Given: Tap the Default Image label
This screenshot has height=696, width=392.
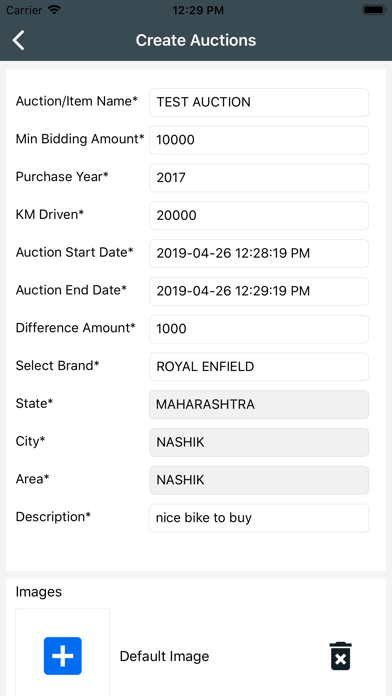Looking at the screenshot, I should (164, 656).
